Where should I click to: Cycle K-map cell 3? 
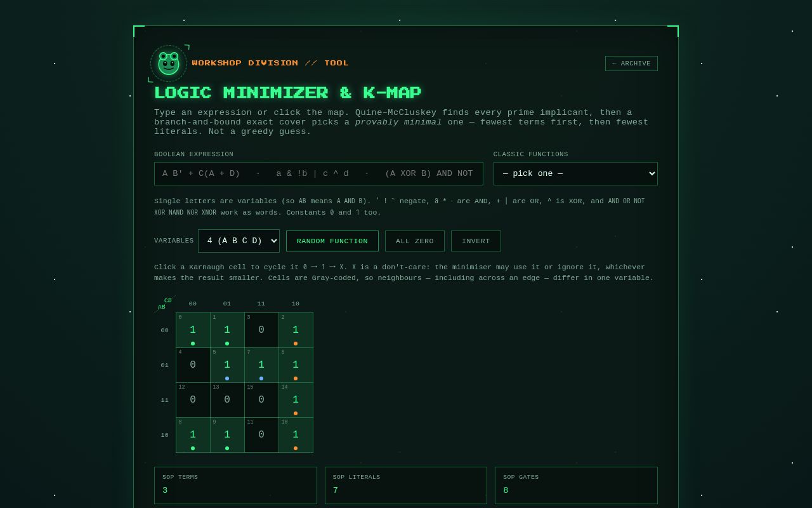(x=261, y=330)
